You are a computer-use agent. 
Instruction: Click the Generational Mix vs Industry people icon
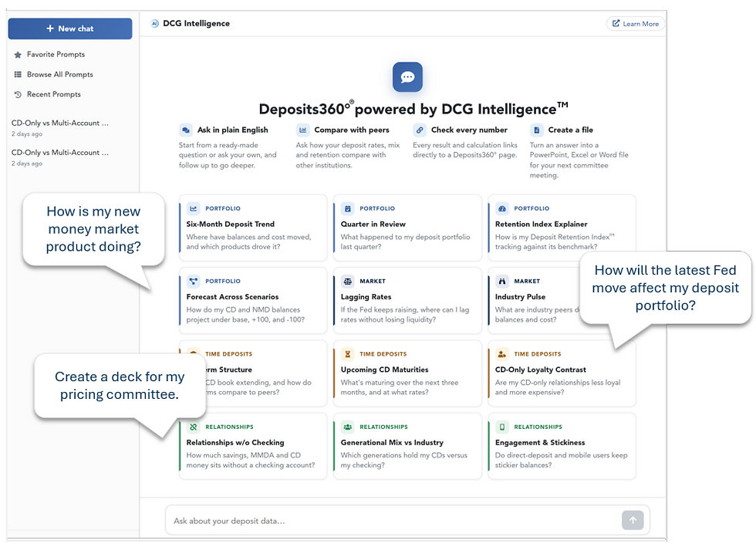coord(348,427)
